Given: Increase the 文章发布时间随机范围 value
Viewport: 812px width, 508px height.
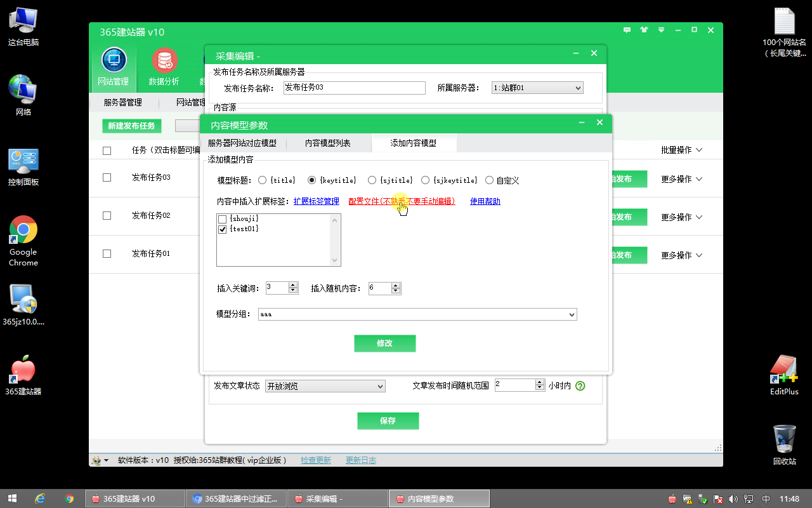Looking at the screenshot, I should coord(540,382).
